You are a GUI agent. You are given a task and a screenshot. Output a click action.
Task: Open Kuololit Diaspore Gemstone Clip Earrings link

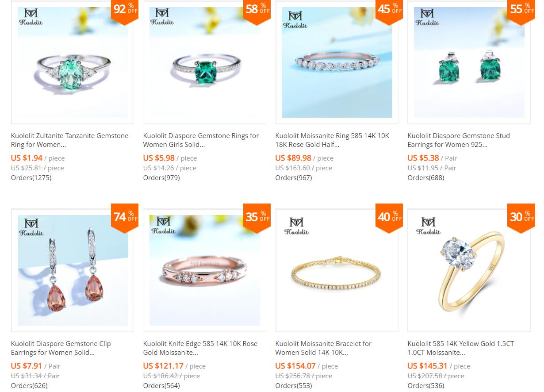(61, 348)
